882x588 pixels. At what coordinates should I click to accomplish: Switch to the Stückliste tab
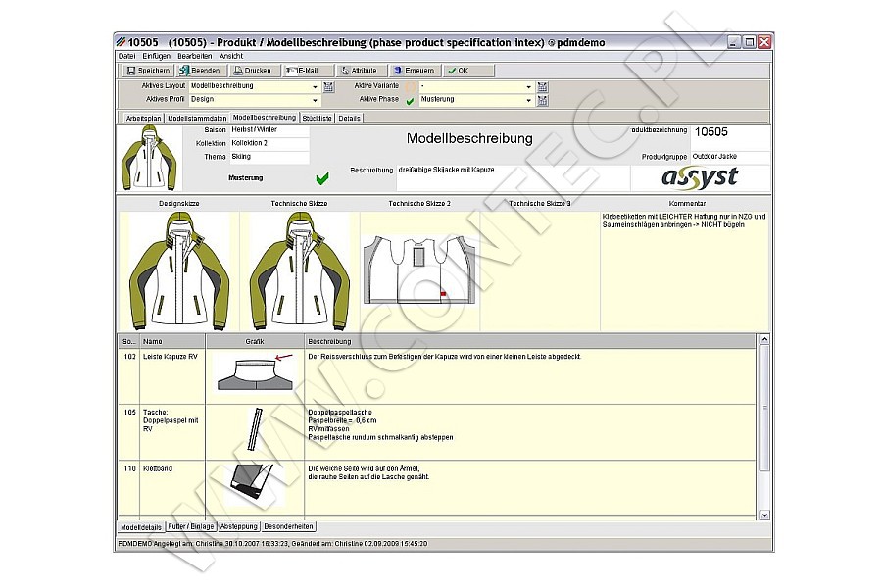(x=318, y=119)
